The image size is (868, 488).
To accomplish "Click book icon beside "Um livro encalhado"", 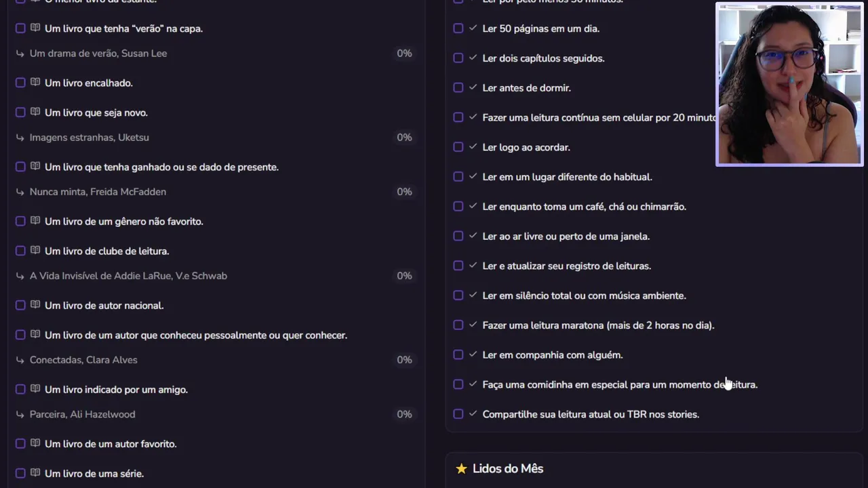I will [x=35, y=83].
